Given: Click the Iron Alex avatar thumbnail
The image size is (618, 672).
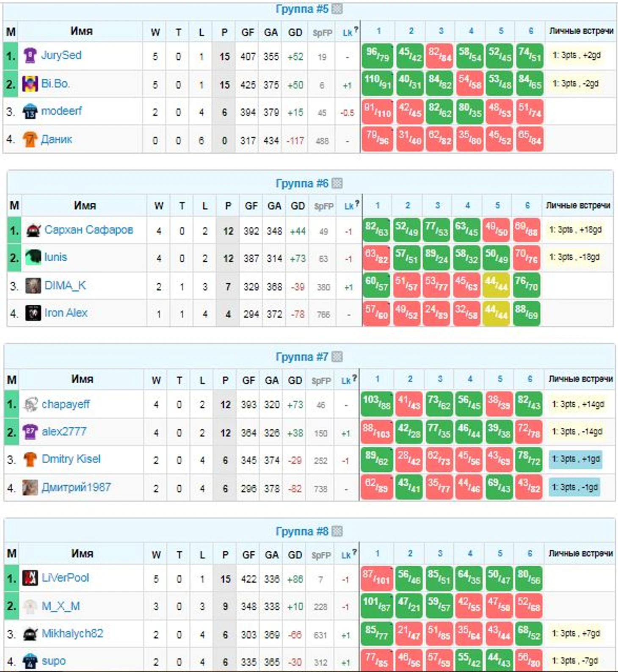Looking at the screenshot, I should click(33, 313).
